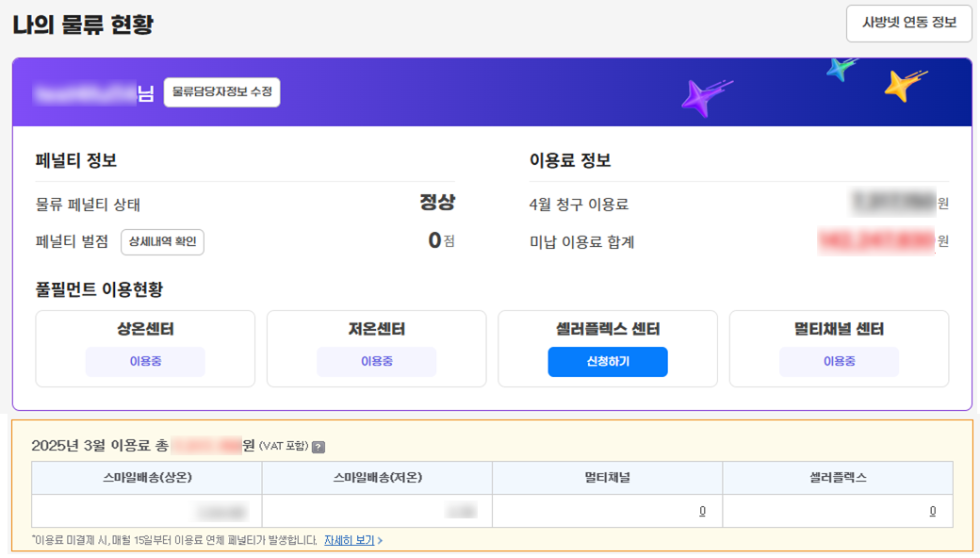Click the 멀티채널 fee amount 0 link
This screenshot has width=980, height=558.
(x=702, y=512)
